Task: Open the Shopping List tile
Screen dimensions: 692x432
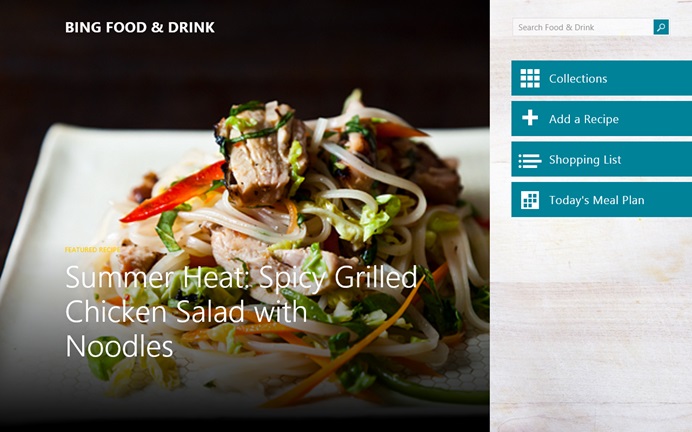Action: (x=602, y=159)
